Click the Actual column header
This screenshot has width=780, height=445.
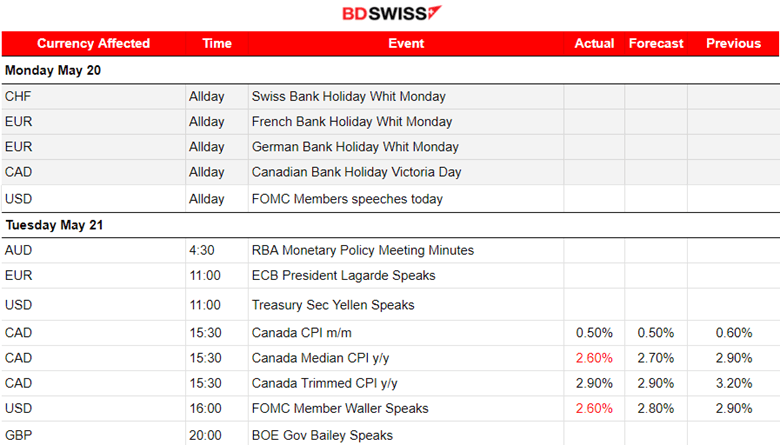594,44
